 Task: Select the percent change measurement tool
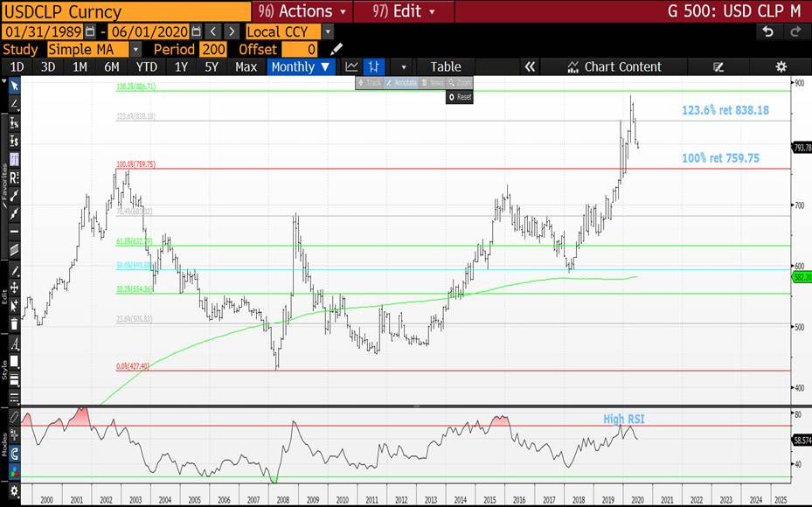point(15,122)
